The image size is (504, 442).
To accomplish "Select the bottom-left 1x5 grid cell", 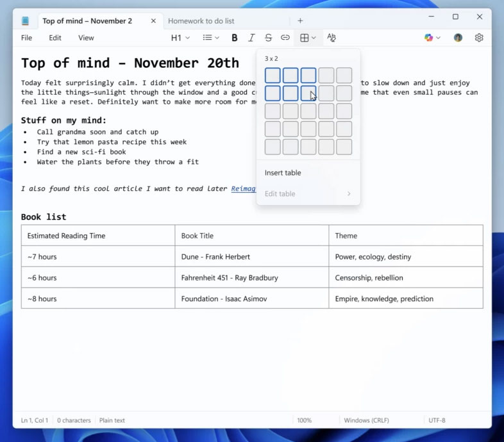I will pos(273,147).
